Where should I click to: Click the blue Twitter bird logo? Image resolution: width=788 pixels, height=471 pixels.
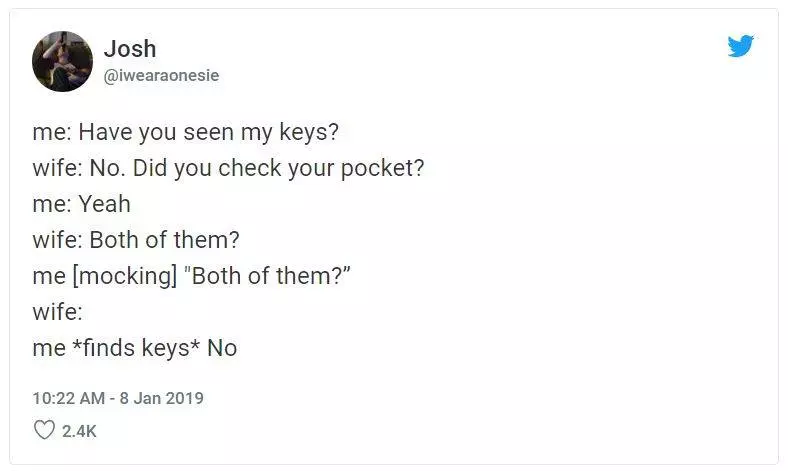click(x=741, y=46)
